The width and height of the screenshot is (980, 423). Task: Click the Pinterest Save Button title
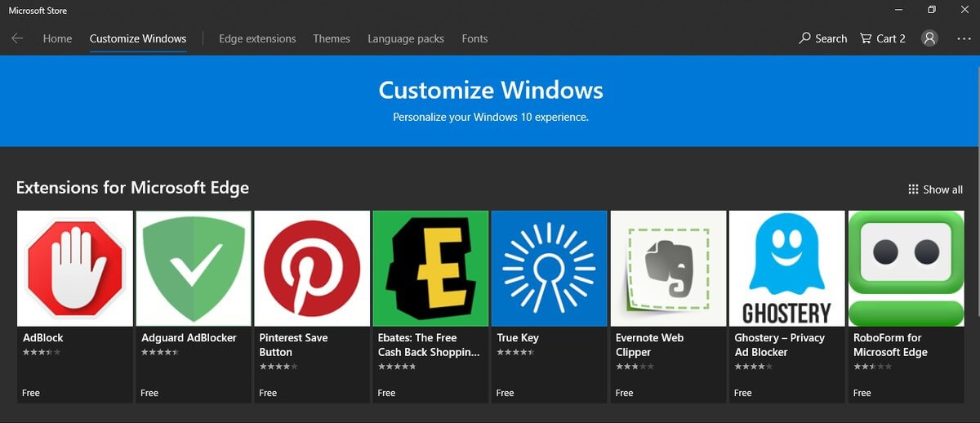click(x=293, y=345)
